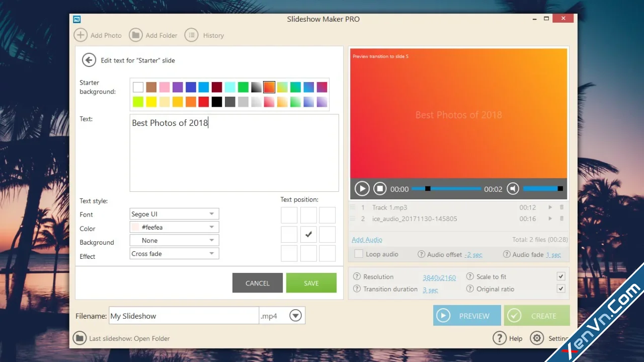The width and height of the screenshot is (644, 362).
Task: Click the app icon in the title bar
Action: [x=77, y=20]
